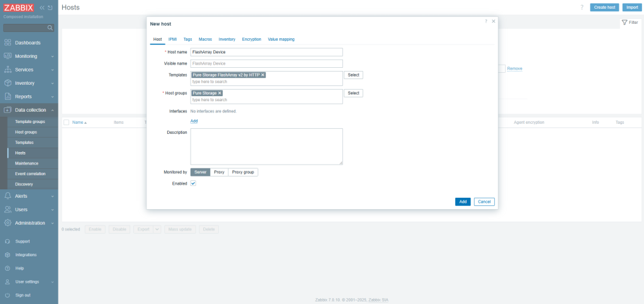Toggle the select-all hosts checkbox

tap(66, 122)
